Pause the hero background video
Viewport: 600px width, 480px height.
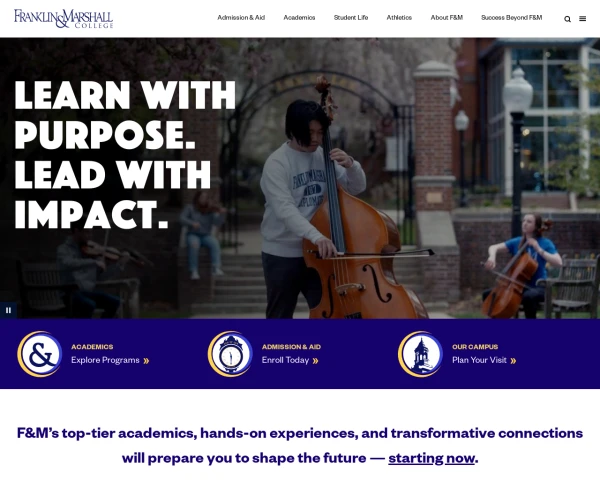(x=8, y=310)
